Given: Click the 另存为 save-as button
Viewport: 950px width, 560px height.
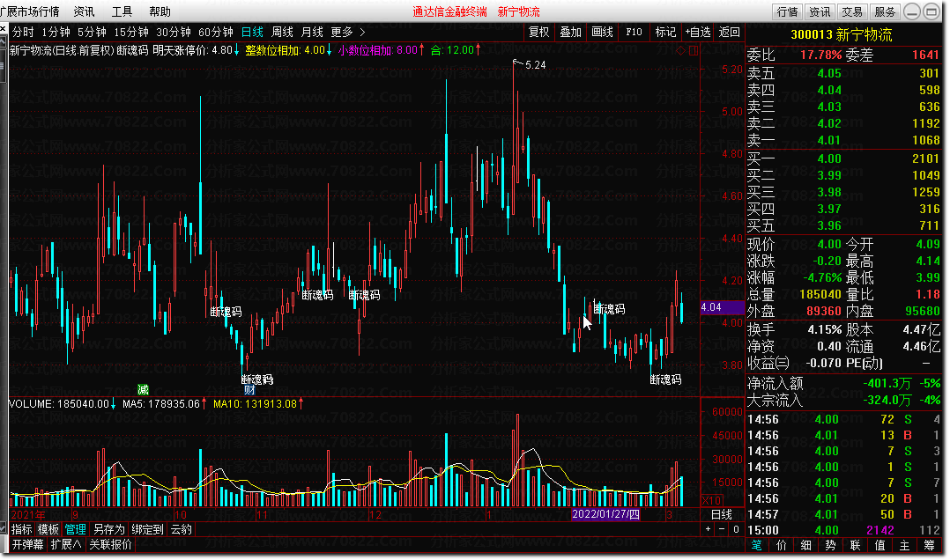Looking at the screenshot, I should click(109, 529).
